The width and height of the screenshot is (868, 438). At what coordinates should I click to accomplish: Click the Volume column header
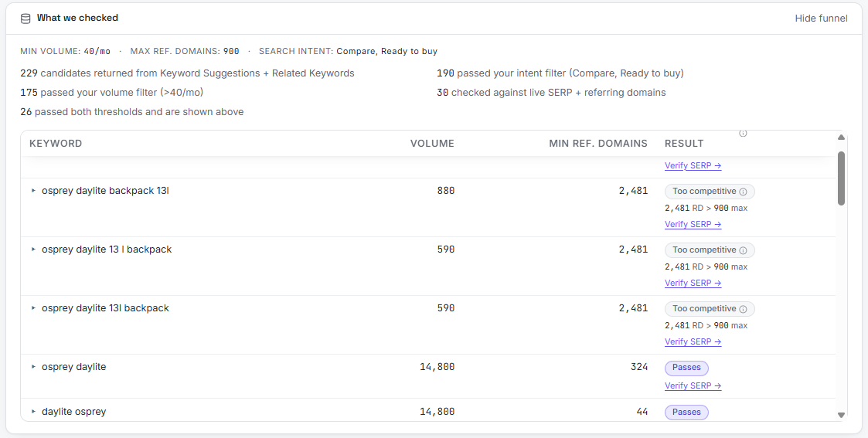pyautogui.click(x=432, y=143)
